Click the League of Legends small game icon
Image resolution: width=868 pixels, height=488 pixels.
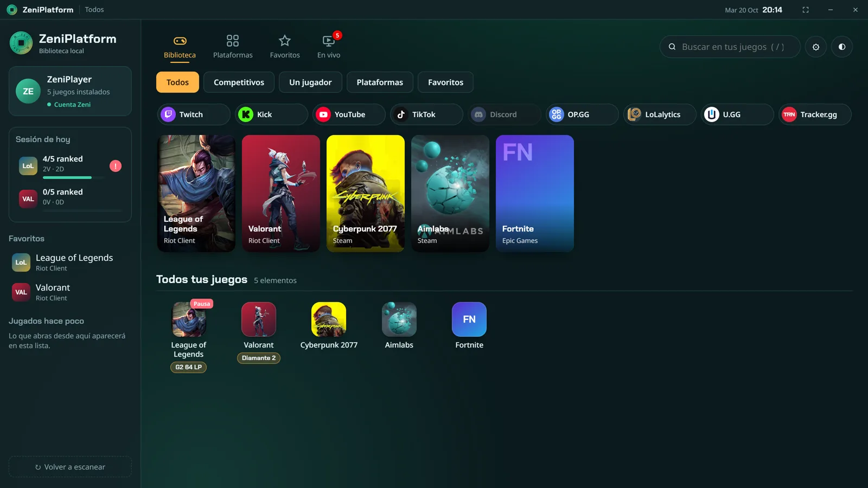[189, 319]
